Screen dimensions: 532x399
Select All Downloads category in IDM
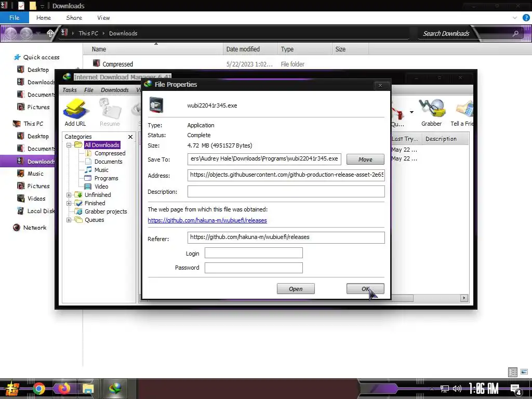point(102,145)
